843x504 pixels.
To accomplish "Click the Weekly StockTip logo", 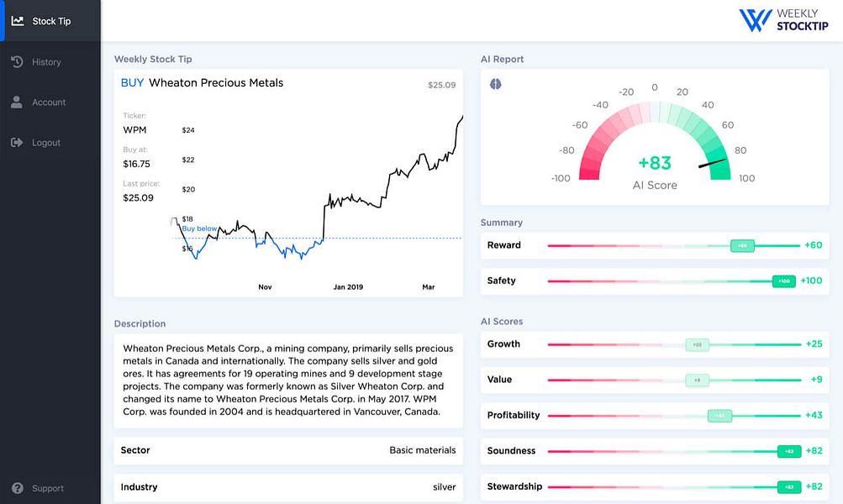I will pos(783,20).
